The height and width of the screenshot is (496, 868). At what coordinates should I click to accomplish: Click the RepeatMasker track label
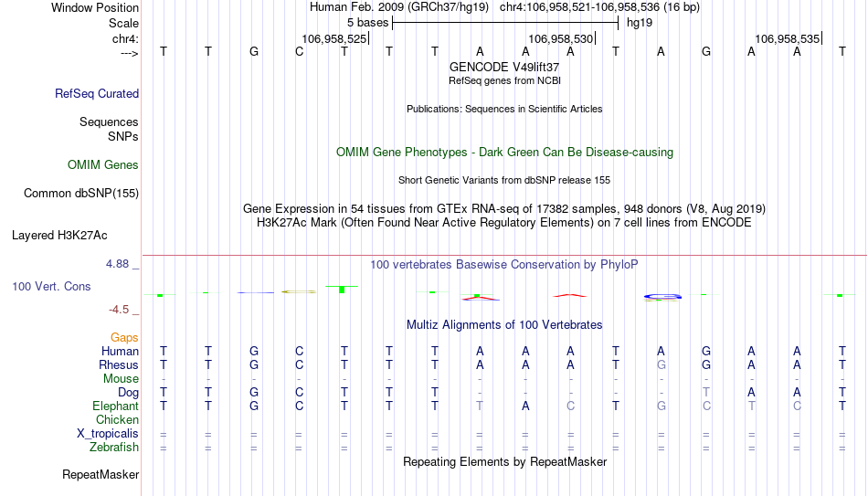pos(101,474)
